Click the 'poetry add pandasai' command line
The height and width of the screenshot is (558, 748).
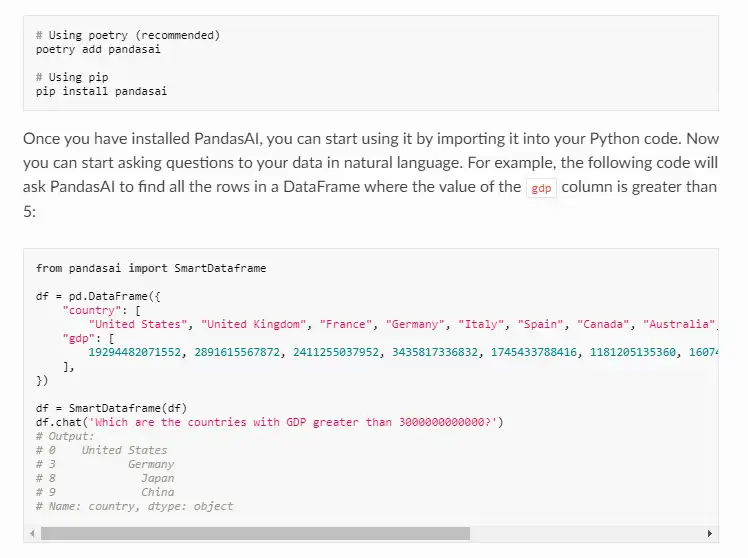tap(98, 49)
